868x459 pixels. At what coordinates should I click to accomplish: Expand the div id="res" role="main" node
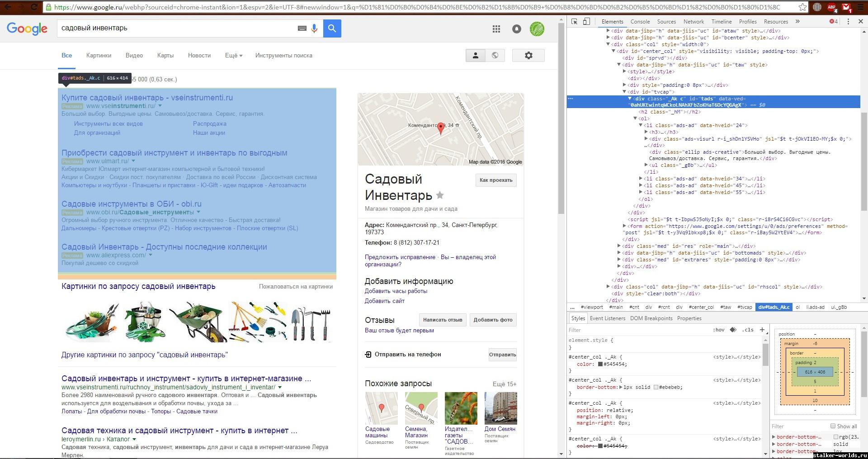coord(619,246)
